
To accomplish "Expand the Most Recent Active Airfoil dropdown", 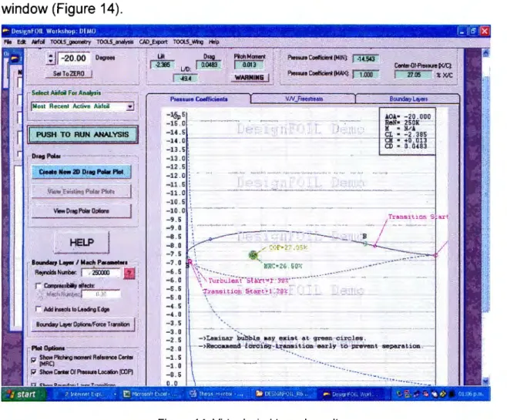I will [x=130, y=106].
